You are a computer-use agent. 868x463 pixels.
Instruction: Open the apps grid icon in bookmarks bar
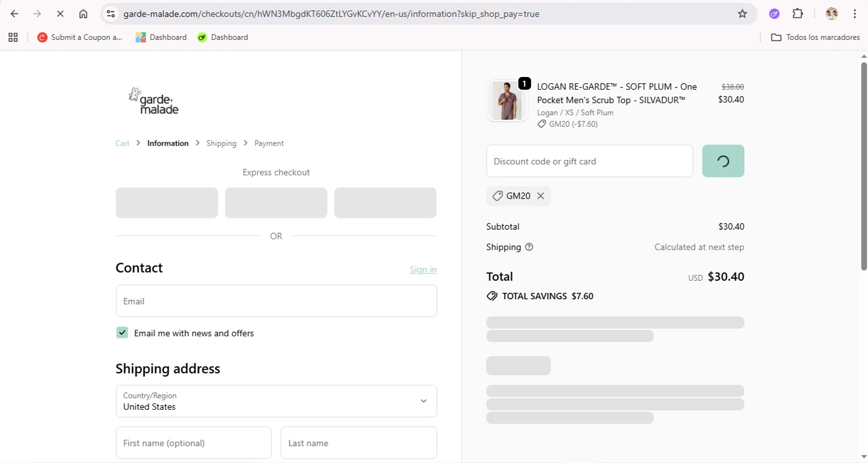pos(13,37)
